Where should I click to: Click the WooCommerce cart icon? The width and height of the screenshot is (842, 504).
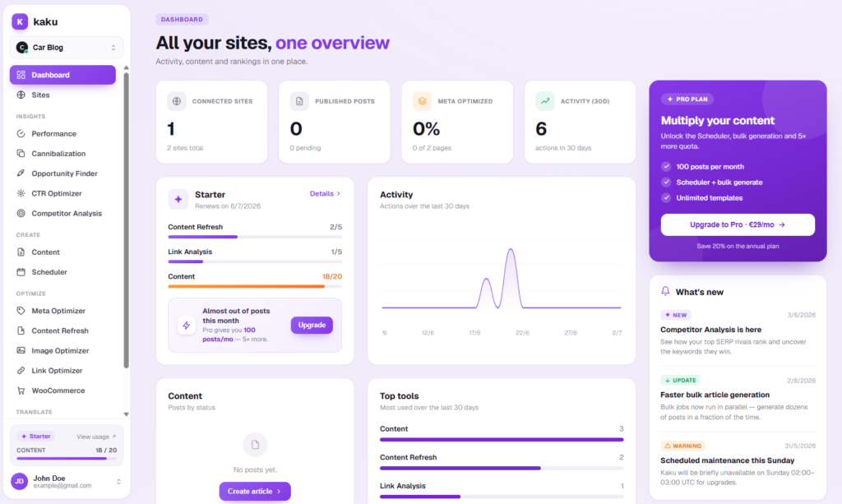point(21,391)
